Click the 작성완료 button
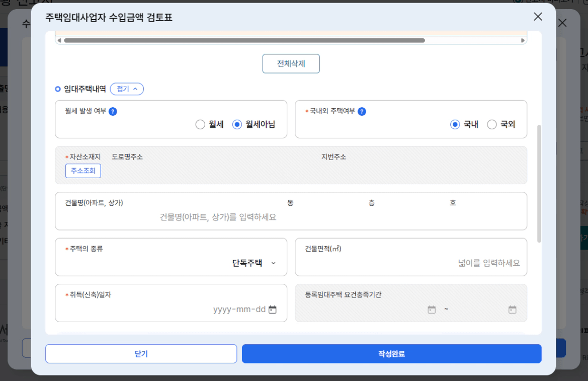The width and height of the screenshot is (588, 381). [391, 354]
